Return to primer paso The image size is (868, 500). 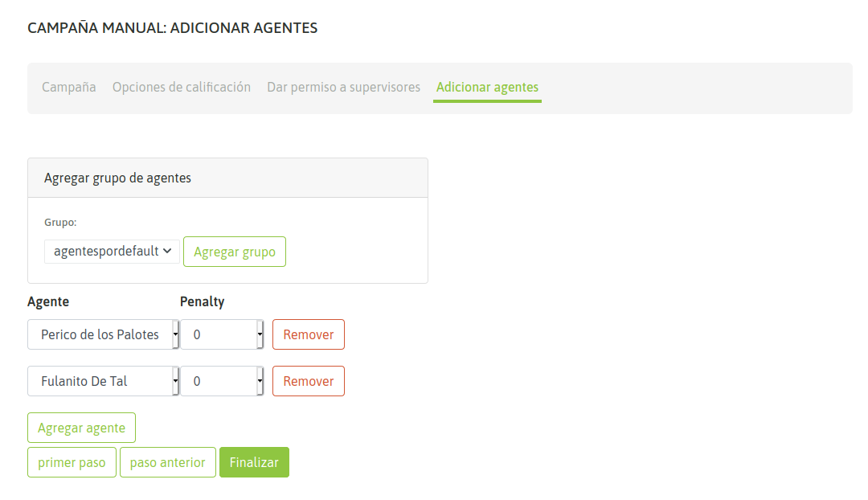[72, 462]
